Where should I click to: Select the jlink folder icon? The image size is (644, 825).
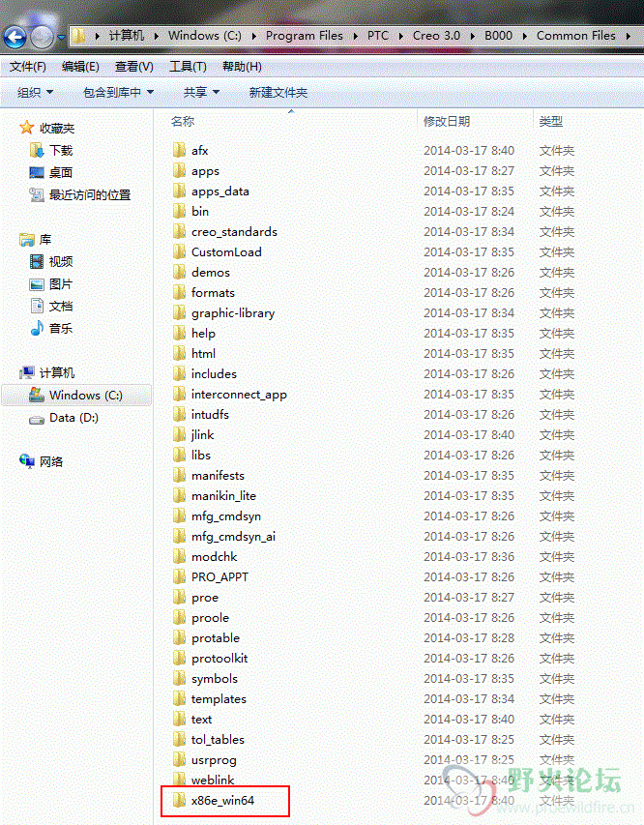click(x=180, y=434)
